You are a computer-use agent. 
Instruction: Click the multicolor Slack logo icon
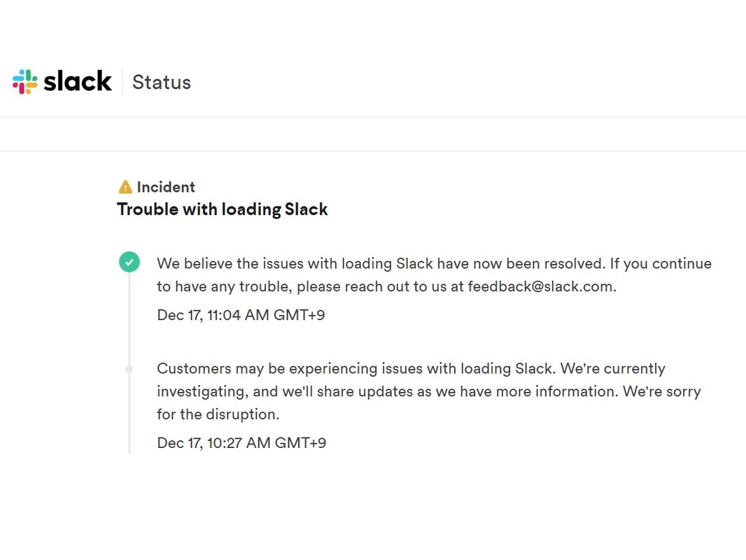pyautogui.click(x=24, y=82)
